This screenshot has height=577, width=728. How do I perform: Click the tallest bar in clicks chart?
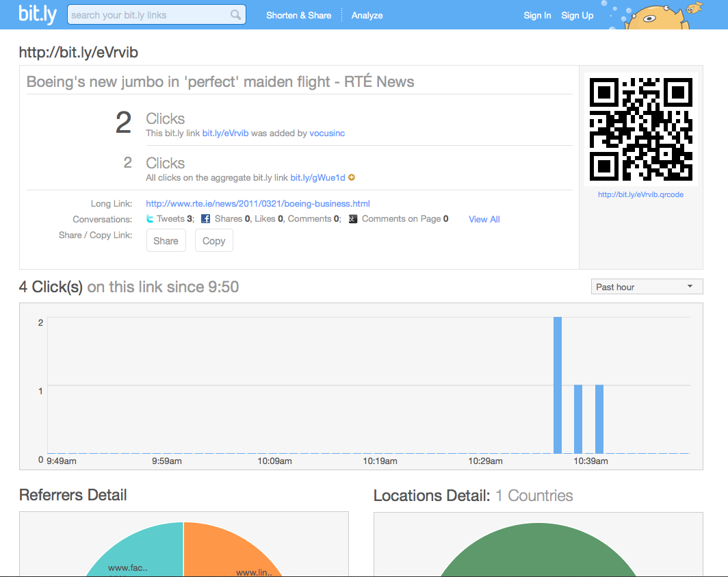pos(558,385)
